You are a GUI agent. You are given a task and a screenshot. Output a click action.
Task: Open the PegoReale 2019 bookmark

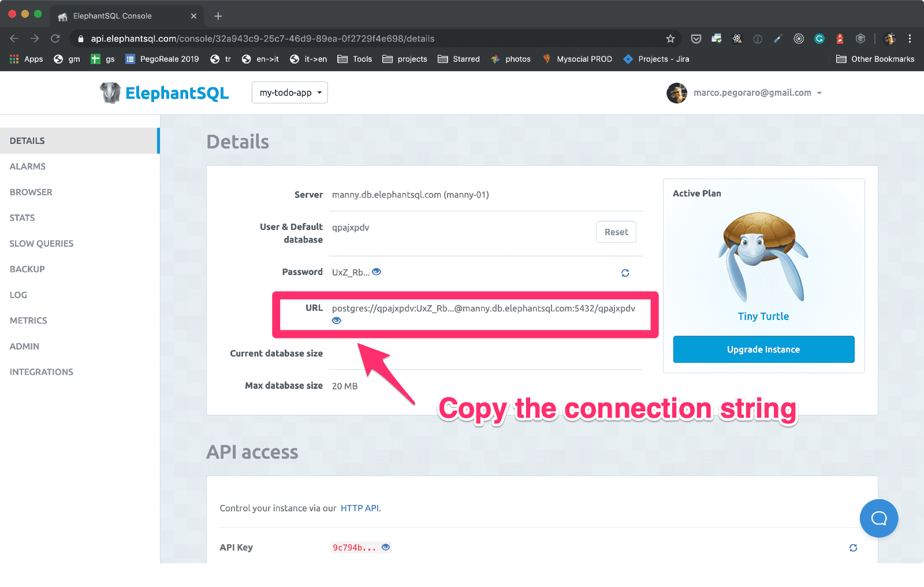pyautogui.click(x=162, y=59)
